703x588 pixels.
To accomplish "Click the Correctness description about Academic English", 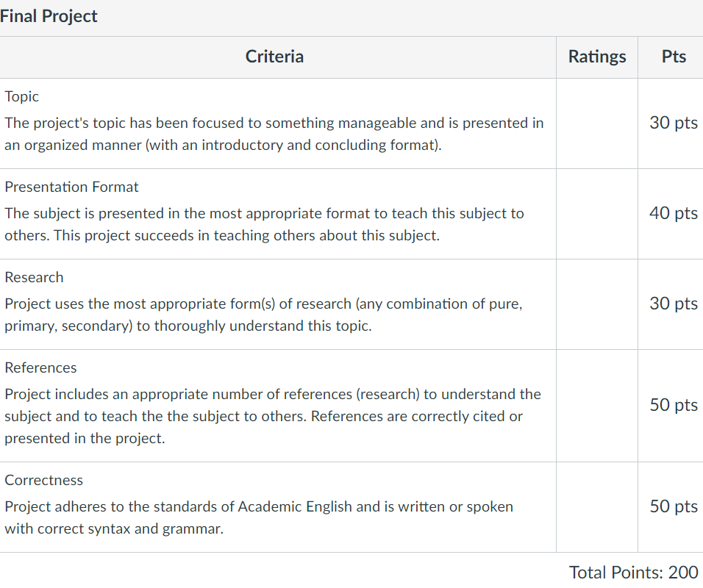I will click(x=259, y=517).
